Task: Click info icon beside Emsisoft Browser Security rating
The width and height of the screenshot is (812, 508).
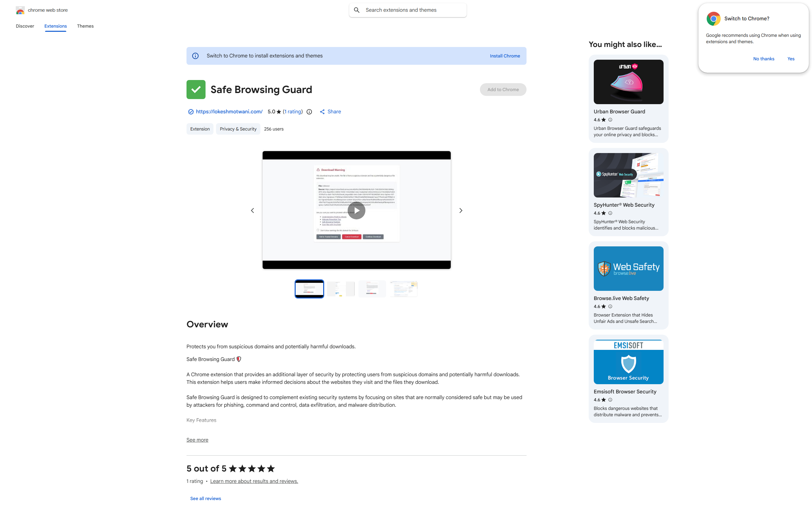Action: point(610,400)
